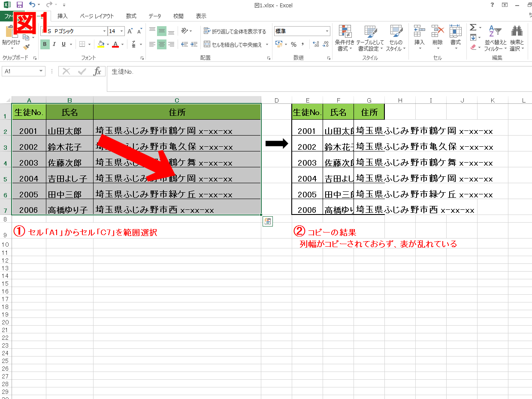Select the red font color swatch
The width and height of the screenshot is (532, 399).
[x=116, y=47]
